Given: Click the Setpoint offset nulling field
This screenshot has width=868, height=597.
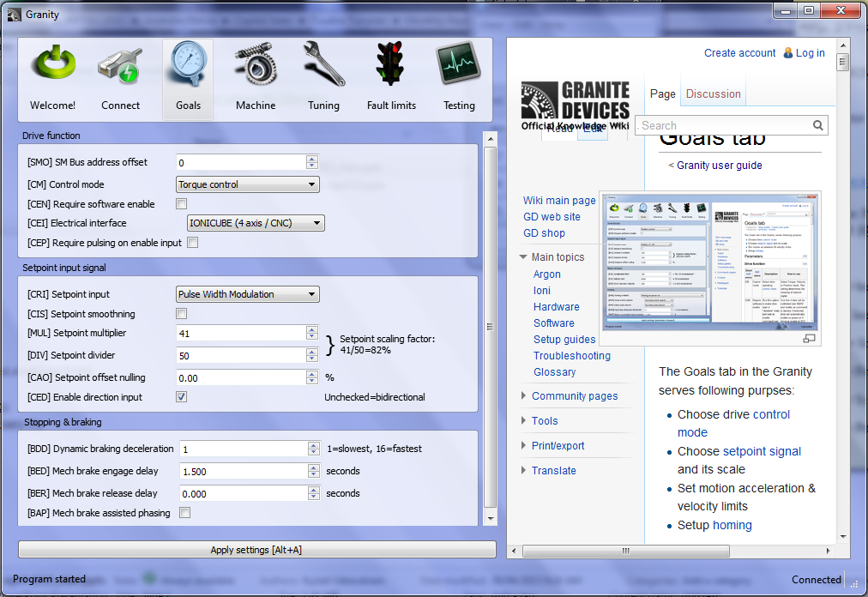Looking at the screenshot, I should point(241,377).
